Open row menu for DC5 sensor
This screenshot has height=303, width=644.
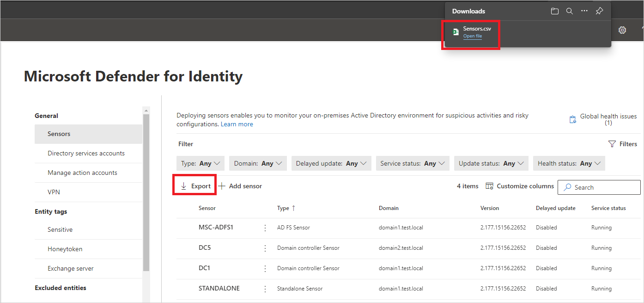[x=265, y=248]
